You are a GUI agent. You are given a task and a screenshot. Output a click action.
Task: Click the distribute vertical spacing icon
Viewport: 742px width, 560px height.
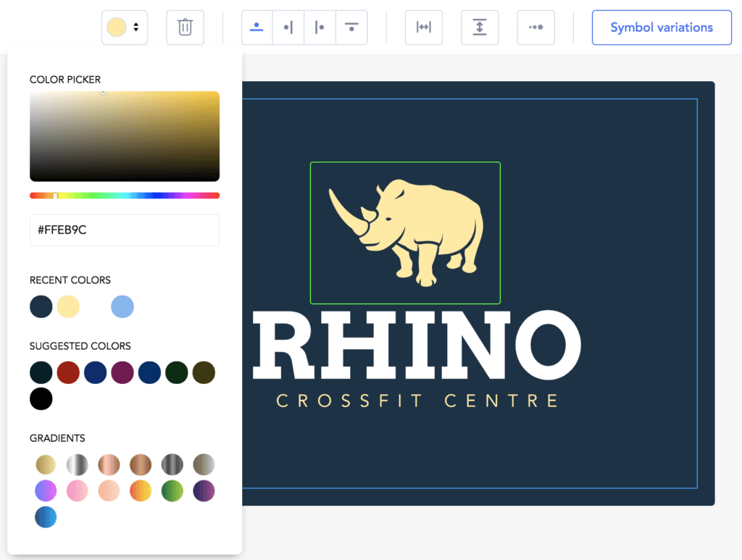(x=480, y=27)
